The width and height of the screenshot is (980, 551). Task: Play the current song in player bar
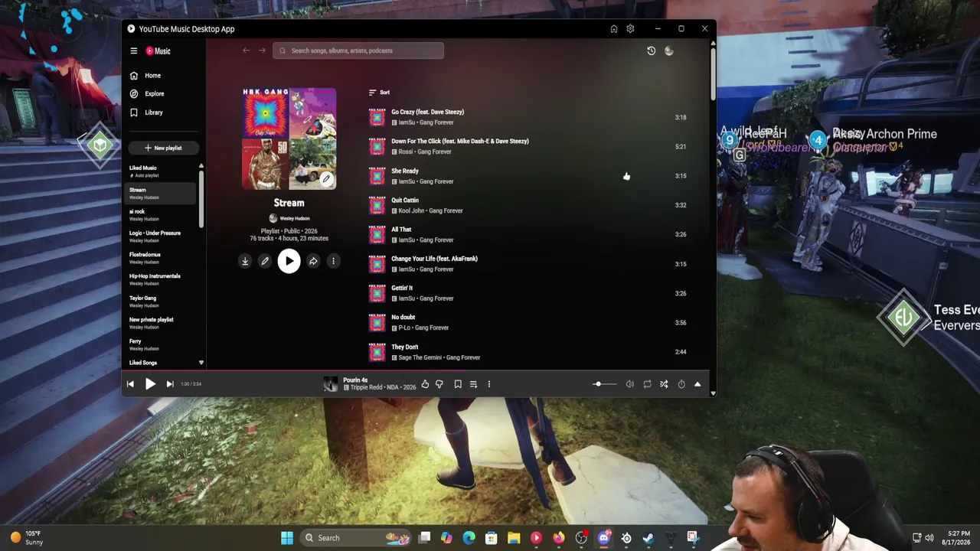(x=150, y=384)
